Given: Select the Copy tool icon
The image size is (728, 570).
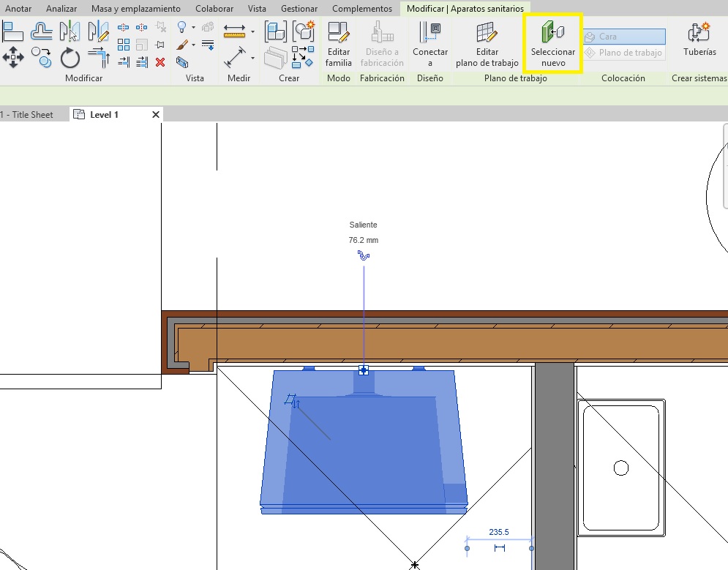Looking at the screenshot, I should coord(42,56).
